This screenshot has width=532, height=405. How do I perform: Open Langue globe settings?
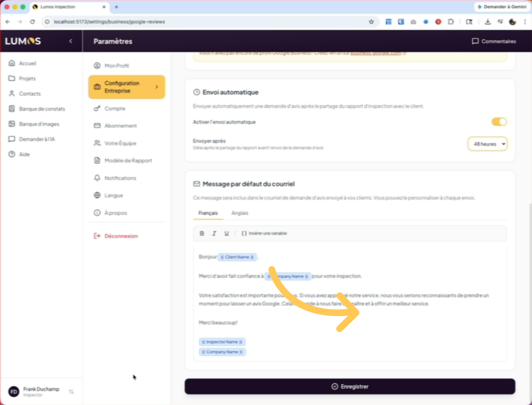(x=97, y=195)
